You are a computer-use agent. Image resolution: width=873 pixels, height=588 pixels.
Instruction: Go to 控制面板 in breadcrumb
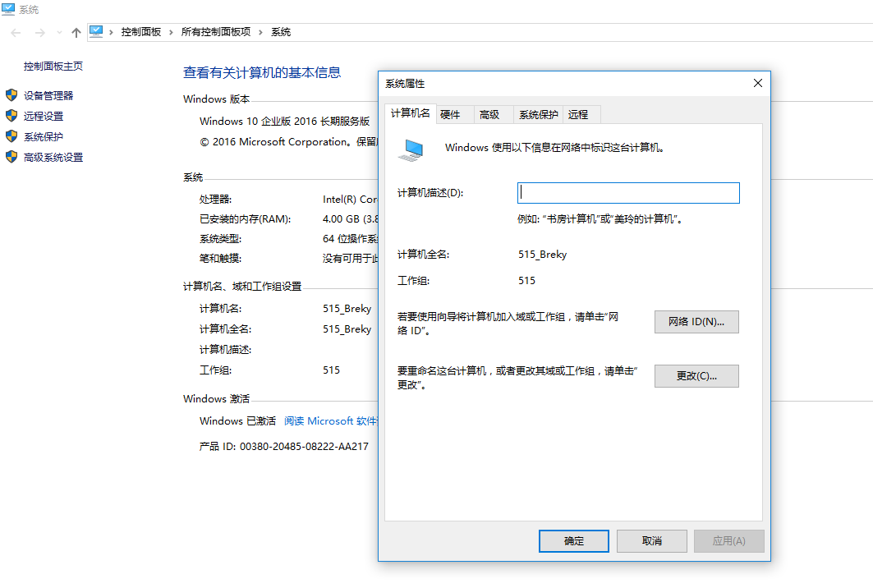pos(141,32)
